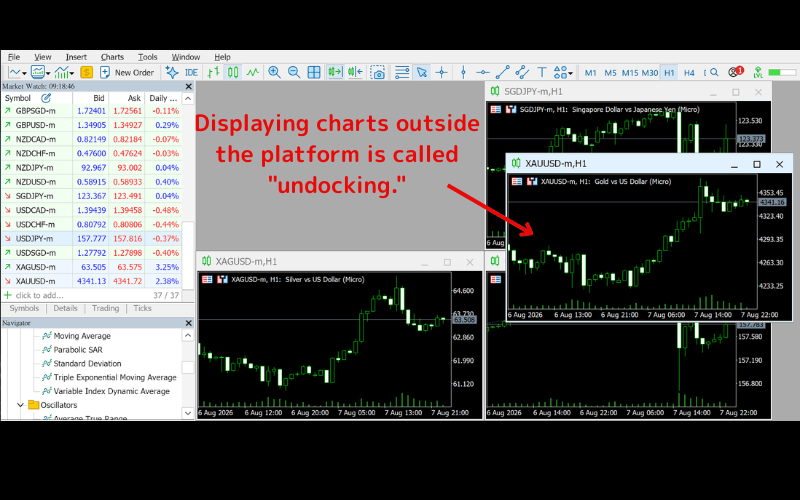Image resolution: width=800 pixels, height=500 pixels.
Task: Open the shapes objects dropdown
Action: 563,72
